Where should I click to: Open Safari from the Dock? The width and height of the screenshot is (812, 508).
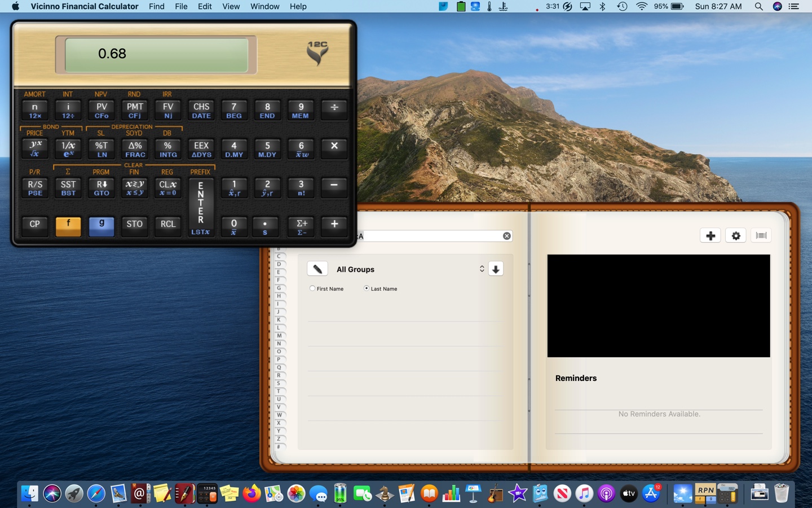click(x=96, y=493)
